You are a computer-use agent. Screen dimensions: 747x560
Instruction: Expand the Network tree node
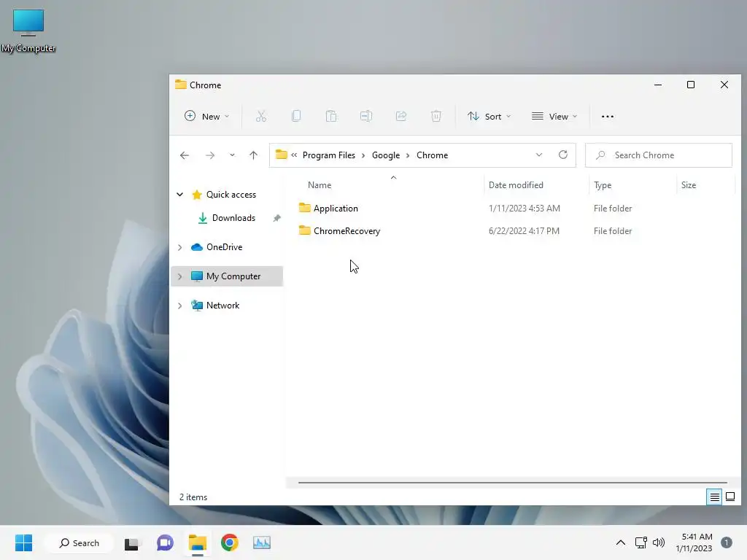180,306
